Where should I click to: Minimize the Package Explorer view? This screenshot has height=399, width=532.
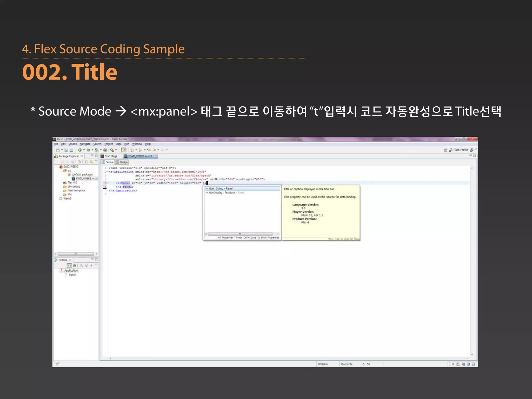tap(92, 155)
